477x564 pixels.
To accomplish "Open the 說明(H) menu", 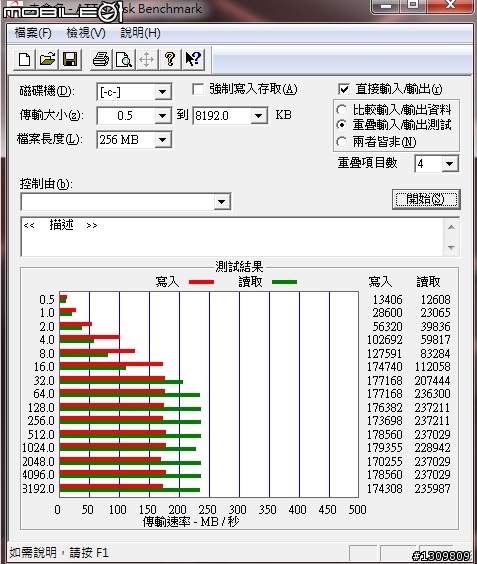I will (140, 33).
